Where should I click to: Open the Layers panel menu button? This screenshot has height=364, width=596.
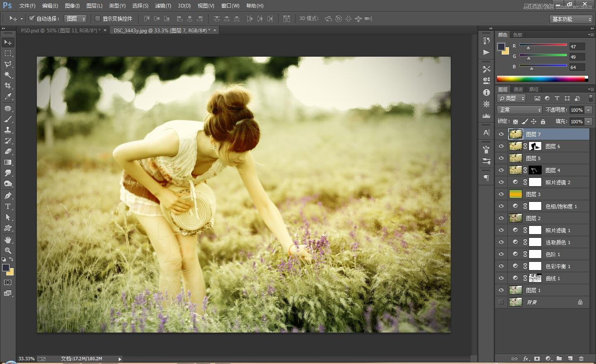pyautogui.click(x=591, y=89)
